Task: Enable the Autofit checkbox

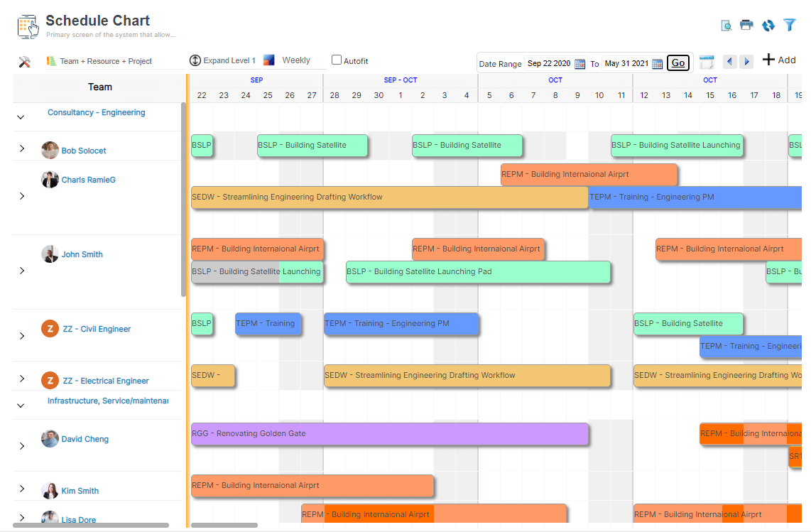Action: pos(337,60)
